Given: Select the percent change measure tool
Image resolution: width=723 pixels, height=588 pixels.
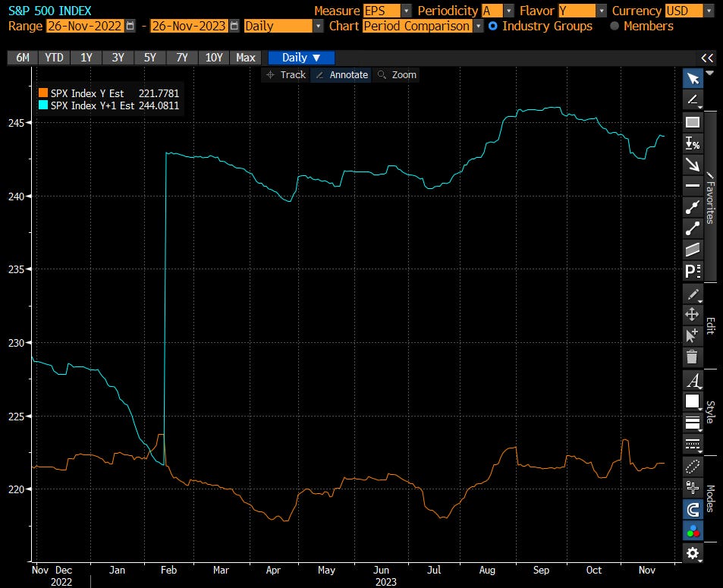Looking at the screenshot, I should tap(693, 143).
